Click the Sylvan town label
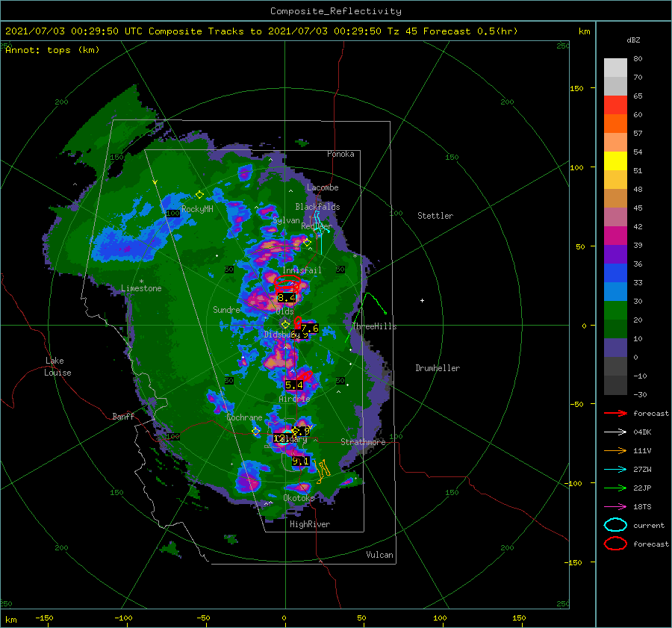The width and height of the screenshot is (672, 628). tap(286, 220)
